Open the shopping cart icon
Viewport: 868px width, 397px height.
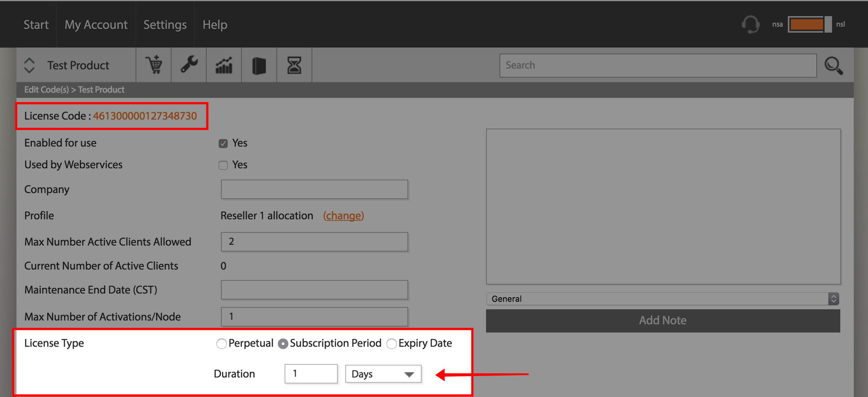pyautogui.click(x=154, y=65)
